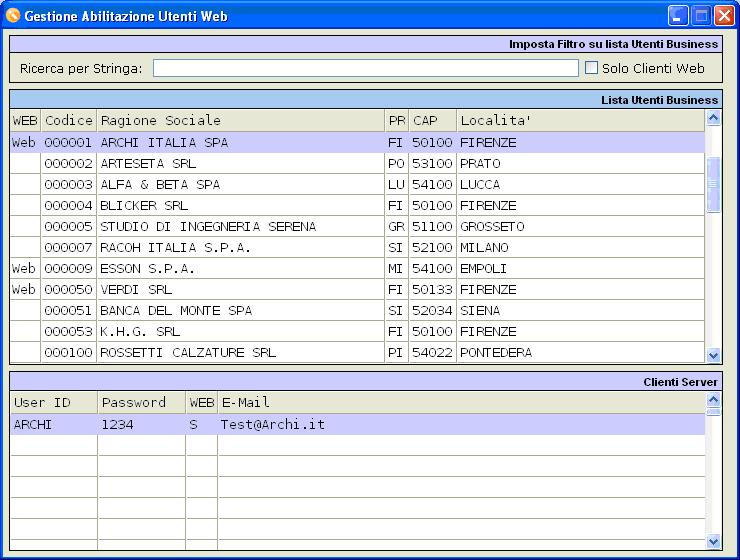This screenshot has height=560, width=740.
Task: Click the PI province cell
Action: point(395,352)
